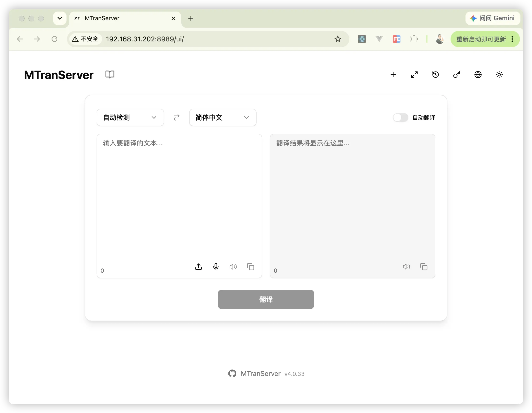Viewport: 532px width, 413px height.
Task: Open the documentation book icon
Action: click(x=110, y=74)
